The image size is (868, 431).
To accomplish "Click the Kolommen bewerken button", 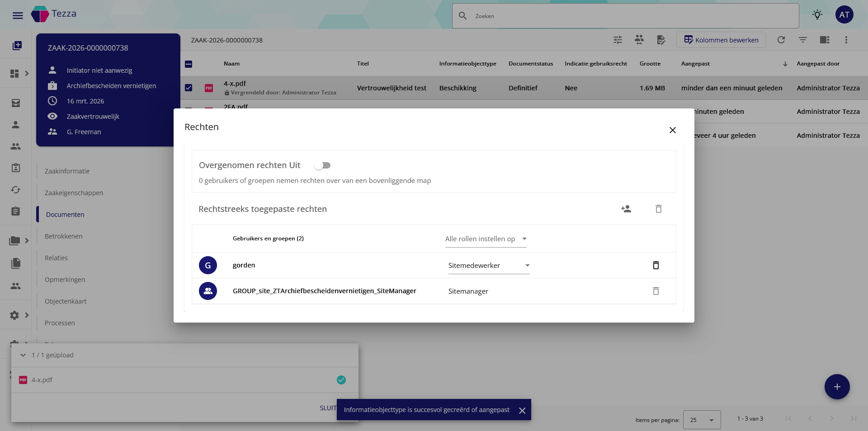I will tap(721, 40).
